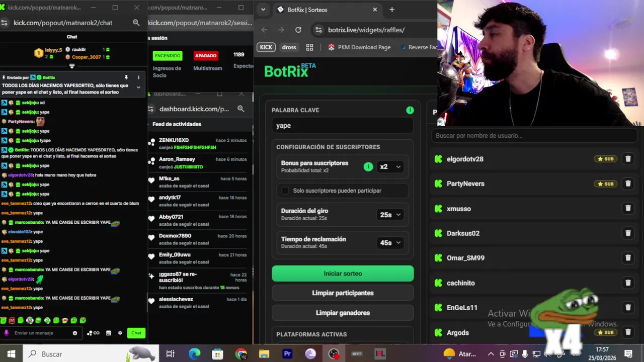644x362 pixels.
Task: Open the dross bookmark
Action: [x=289, y=47]
